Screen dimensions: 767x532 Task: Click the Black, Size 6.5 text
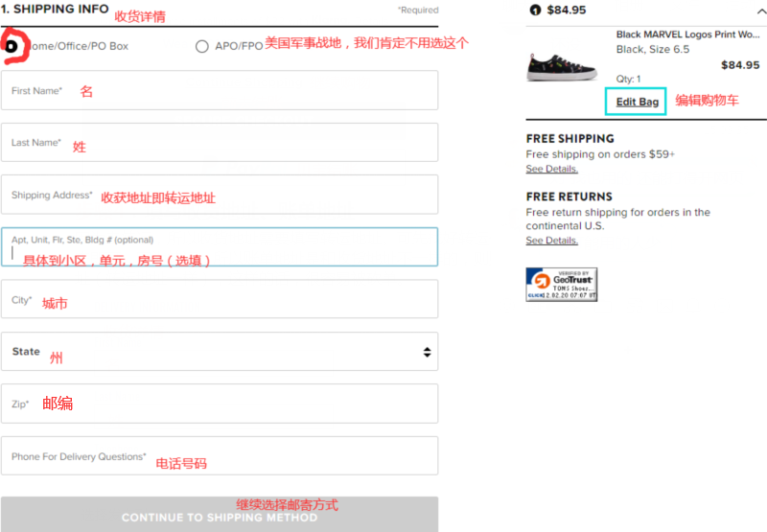point(653,50)
